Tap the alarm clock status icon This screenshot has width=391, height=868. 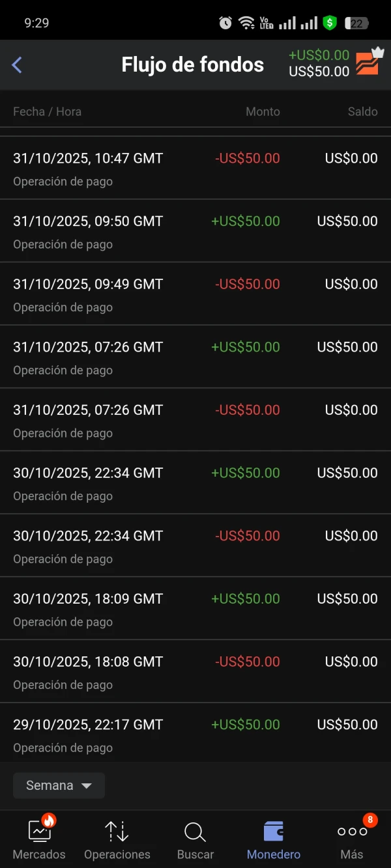tap(225, 23)
